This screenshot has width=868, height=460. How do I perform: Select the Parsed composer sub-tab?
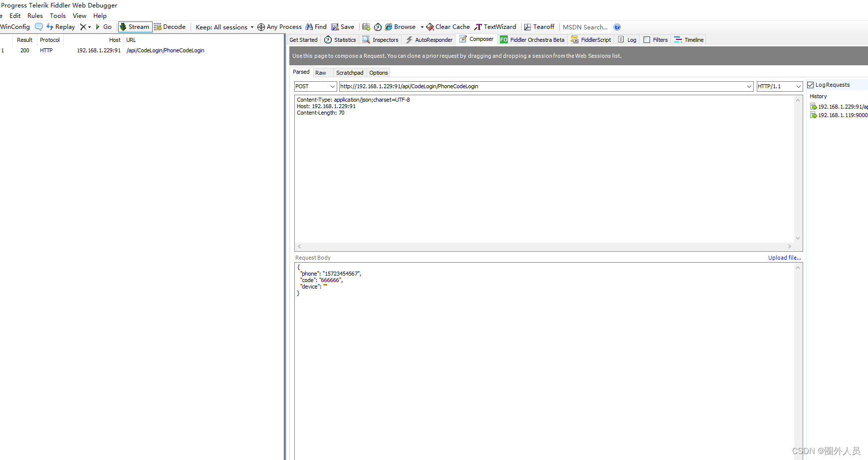pos(301,72)
